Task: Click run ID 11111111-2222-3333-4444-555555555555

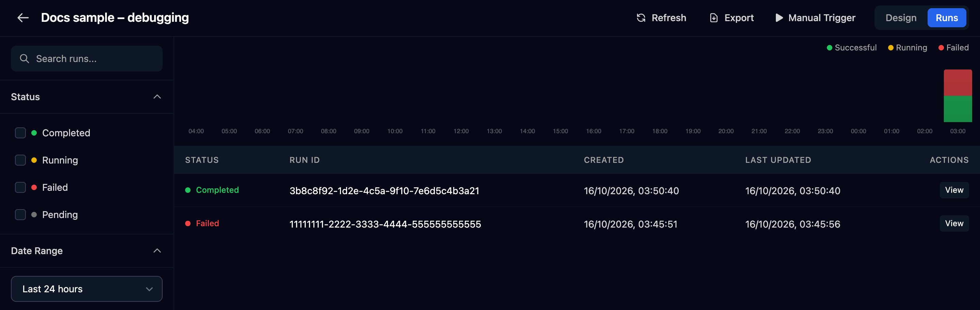Action: 386,224
